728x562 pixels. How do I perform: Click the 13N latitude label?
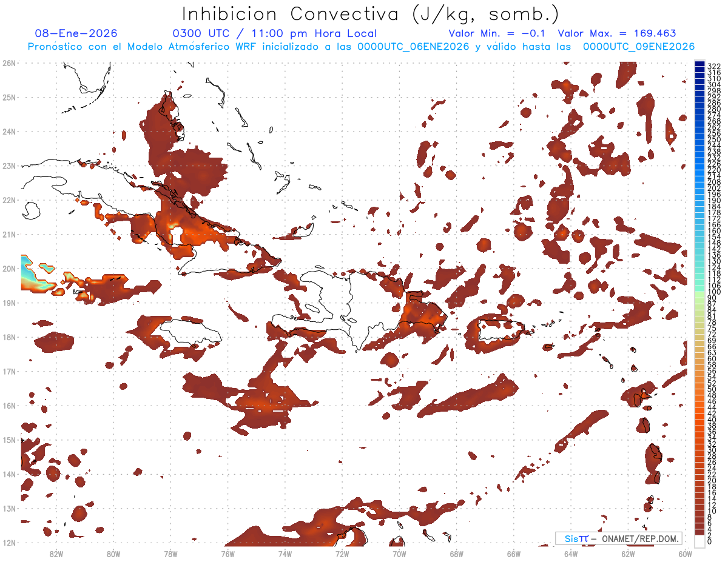click(9, 508)
